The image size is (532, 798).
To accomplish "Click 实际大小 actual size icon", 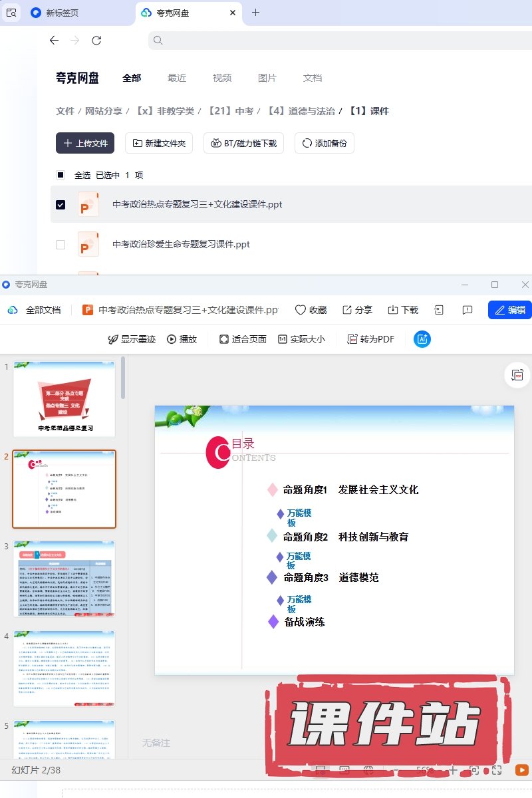I will (283, 339).
